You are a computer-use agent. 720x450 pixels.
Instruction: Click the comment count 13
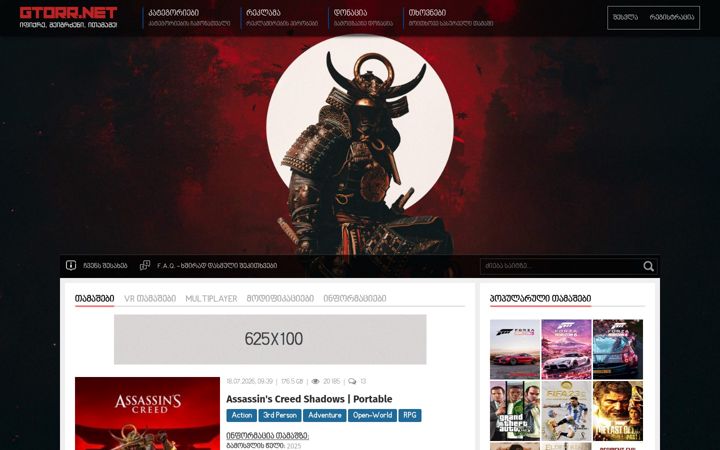363,381
